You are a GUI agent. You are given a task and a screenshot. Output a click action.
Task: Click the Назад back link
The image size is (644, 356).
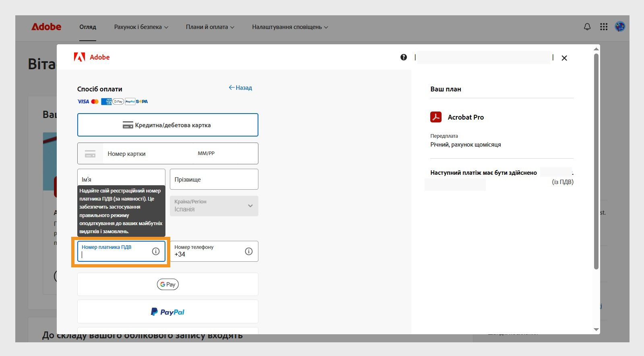point(240,88)
